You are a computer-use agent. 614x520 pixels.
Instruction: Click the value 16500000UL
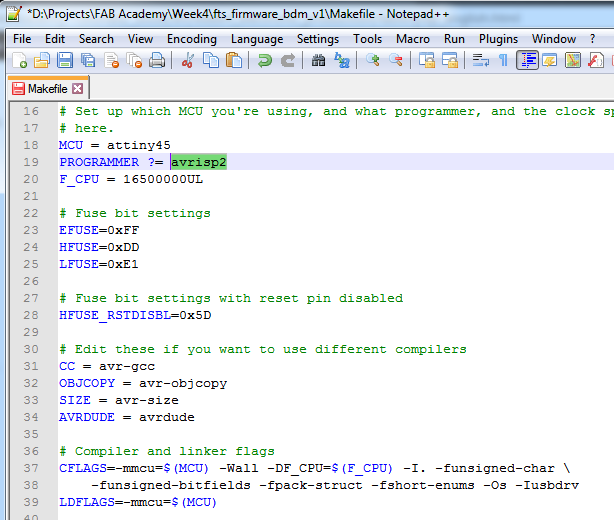163,179
